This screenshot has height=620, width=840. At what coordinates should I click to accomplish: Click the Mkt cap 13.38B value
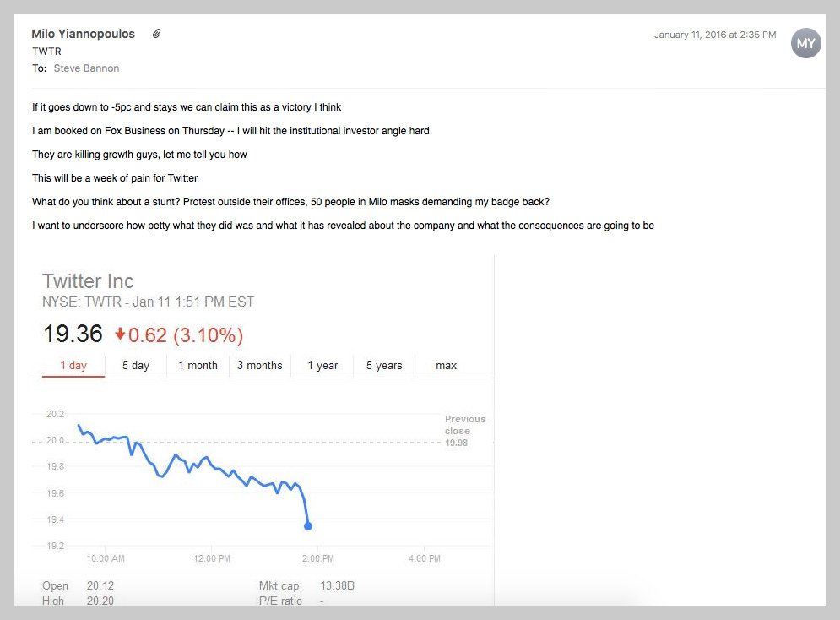click(337, 585)
